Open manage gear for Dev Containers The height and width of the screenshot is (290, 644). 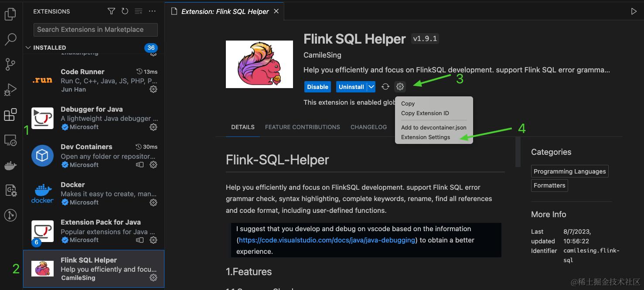coord(153,165)
